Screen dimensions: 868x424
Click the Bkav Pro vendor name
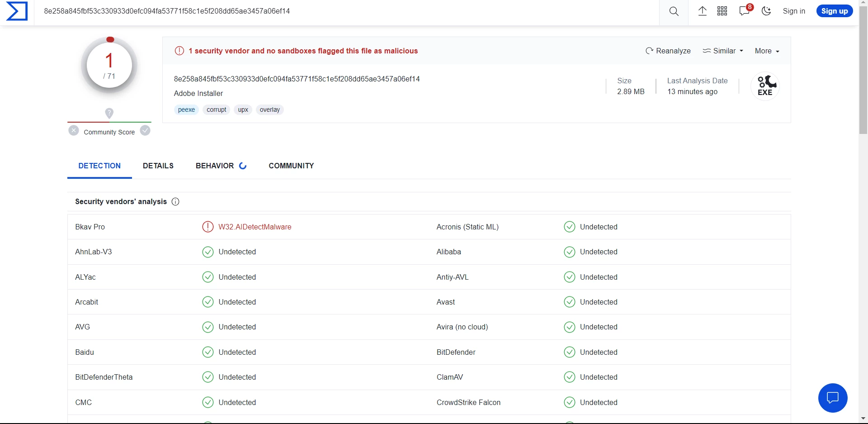pyautogui.click(x=90, y=227)
